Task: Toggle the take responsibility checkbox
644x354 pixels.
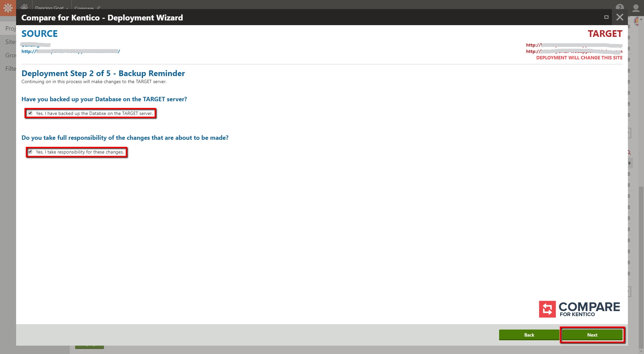Action: pyautogui.click(x=30, y=152)
